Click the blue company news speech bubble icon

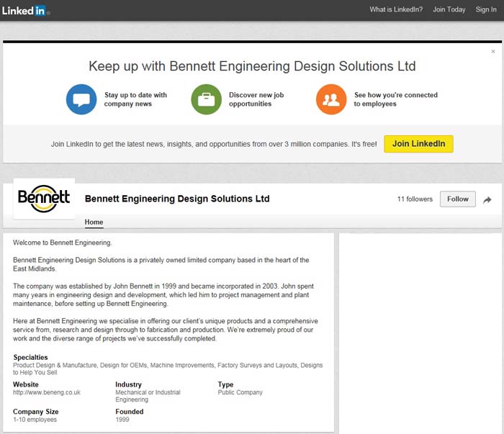pos(81,99)
